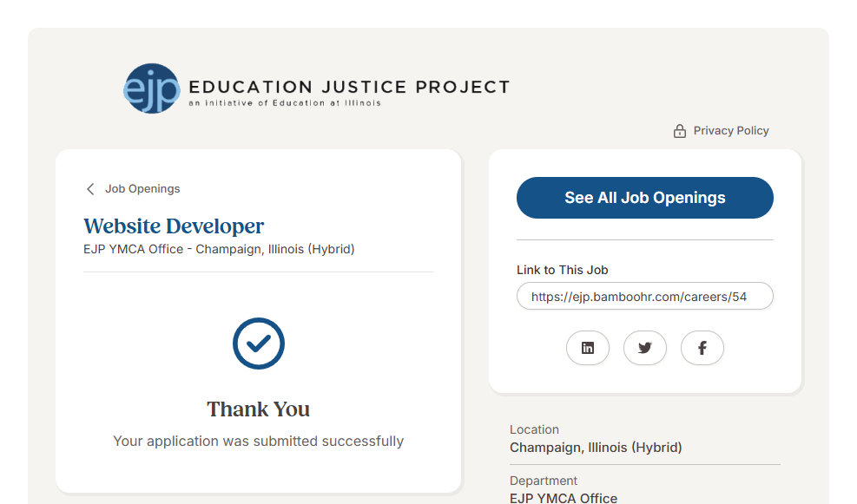This screenshot has height=504, width=857.
Task: Click the Privacy Policy lock icon
Action: [x=680, y=131]
